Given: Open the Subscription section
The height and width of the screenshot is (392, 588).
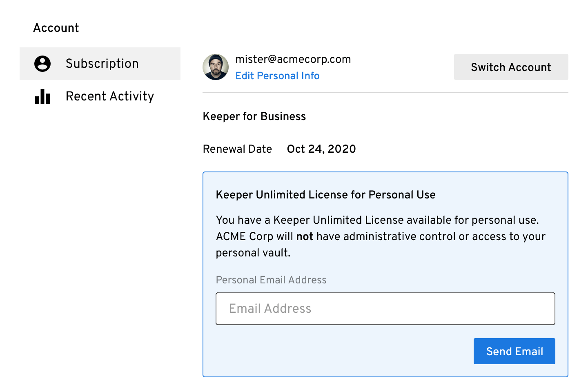Looking at the screenshot, I should pyautogui.click(x=102, y=64).
